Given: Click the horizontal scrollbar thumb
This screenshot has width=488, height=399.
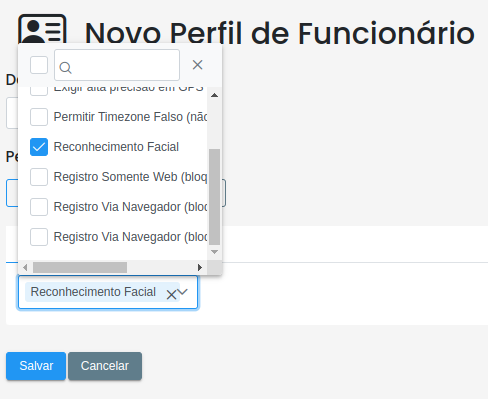Looking at the screenshot, I should (80, 267).
